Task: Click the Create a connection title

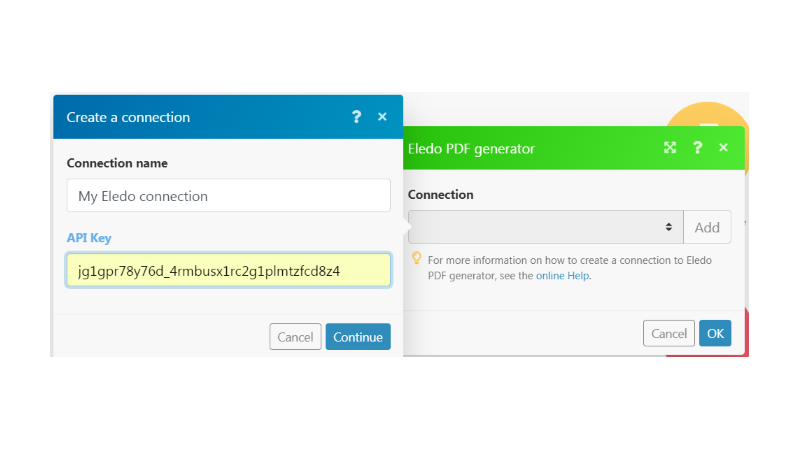Action: 128,117
